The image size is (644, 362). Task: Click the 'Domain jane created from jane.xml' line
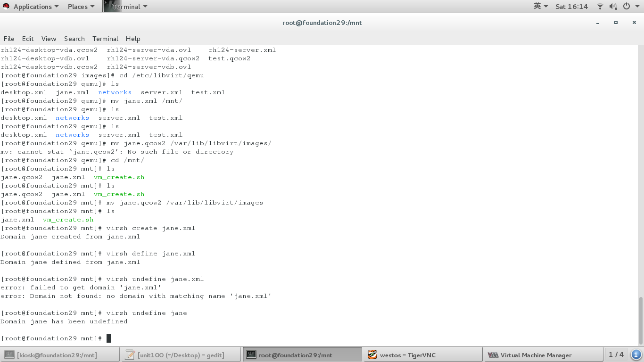coord(70,237)
